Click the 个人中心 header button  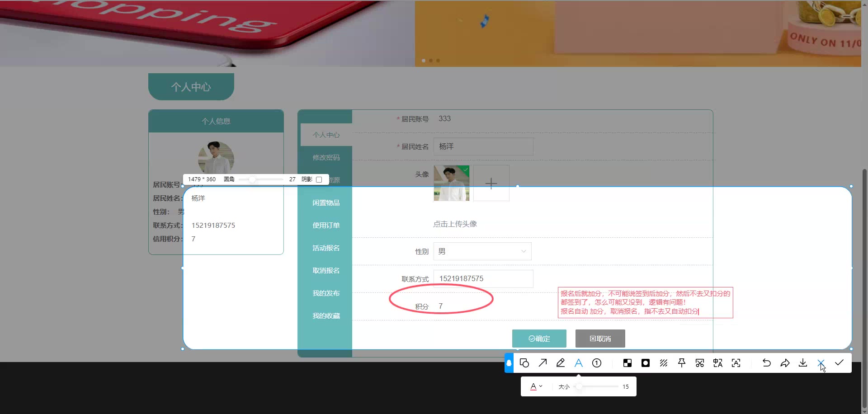(191, 87)
